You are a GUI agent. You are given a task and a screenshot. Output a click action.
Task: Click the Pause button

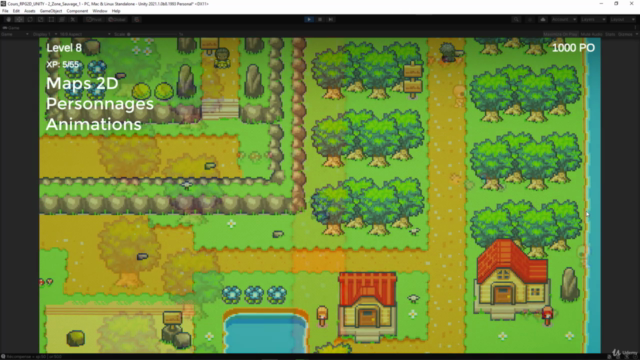click(x=320, y=19)
